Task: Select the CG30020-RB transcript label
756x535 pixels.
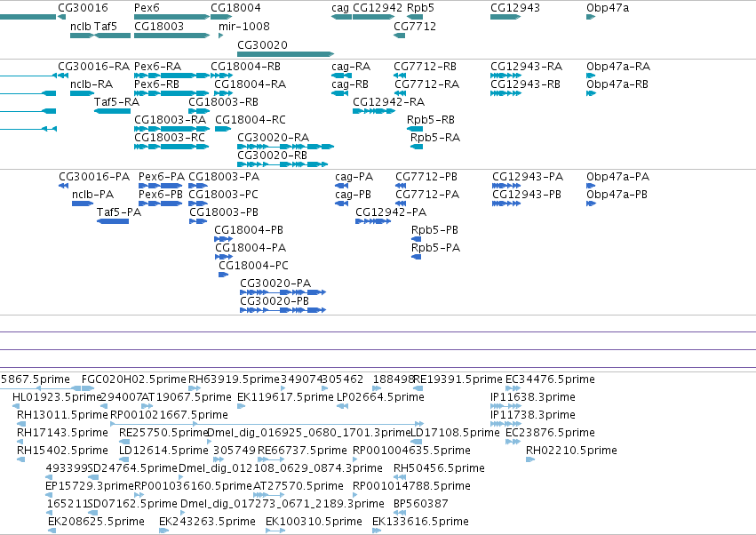Action: (x=272, y=156)
